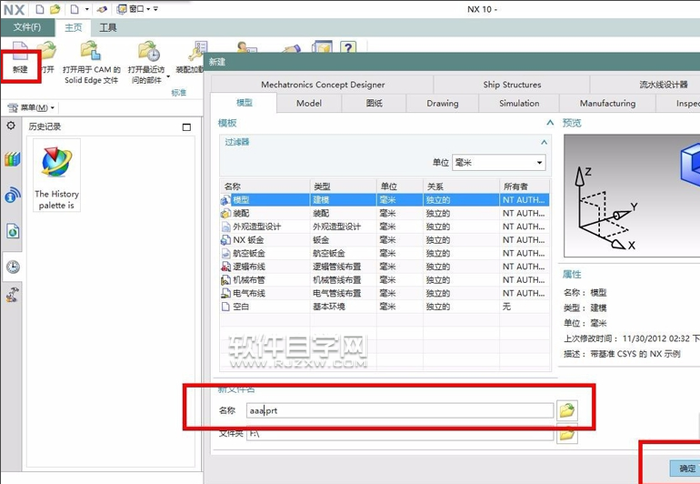Collapse the 过滤器 filter section chevron
Image resolution: width=700 pixels, height=484 pixels.
pyautogui.click(x=544, y=142)
